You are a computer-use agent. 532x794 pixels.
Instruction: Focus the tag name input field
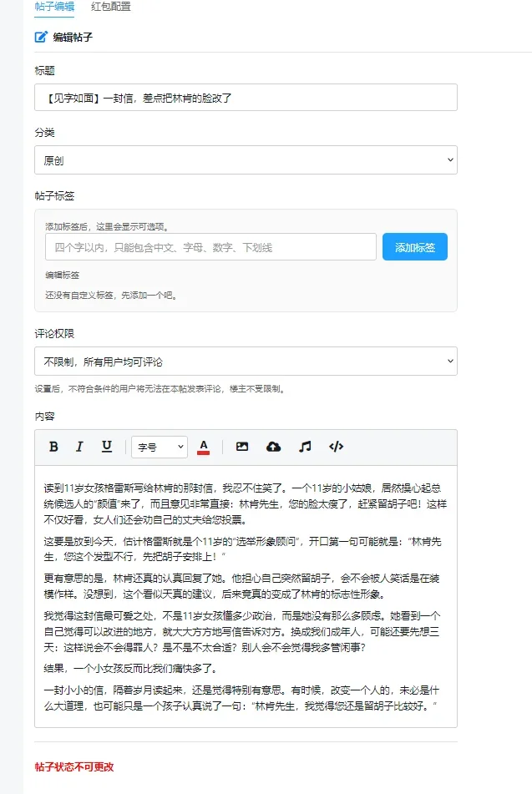[x=210, y=247]
